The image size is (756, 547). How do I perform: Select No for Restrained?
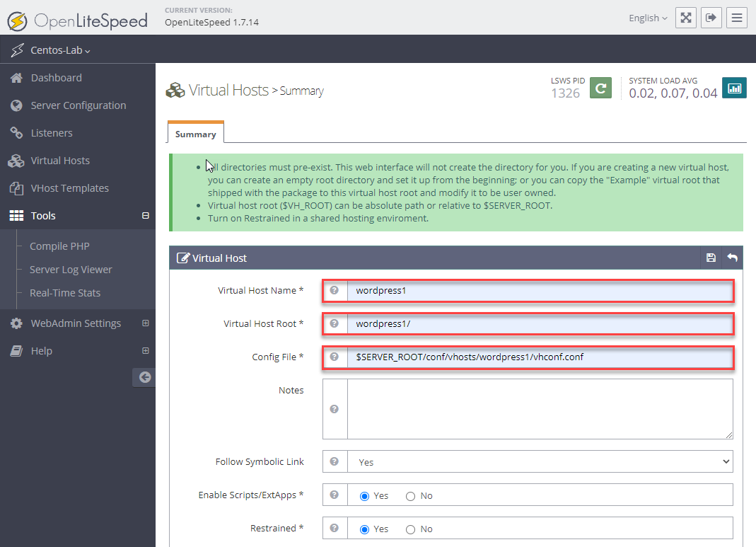coord(410,529)
